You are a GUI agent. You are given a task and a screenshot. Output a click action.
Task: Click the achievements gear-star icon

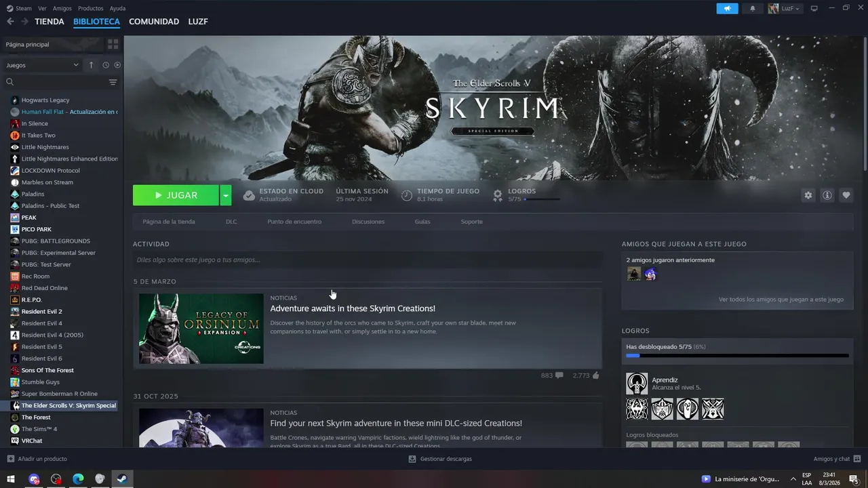[x=498, y=195]
